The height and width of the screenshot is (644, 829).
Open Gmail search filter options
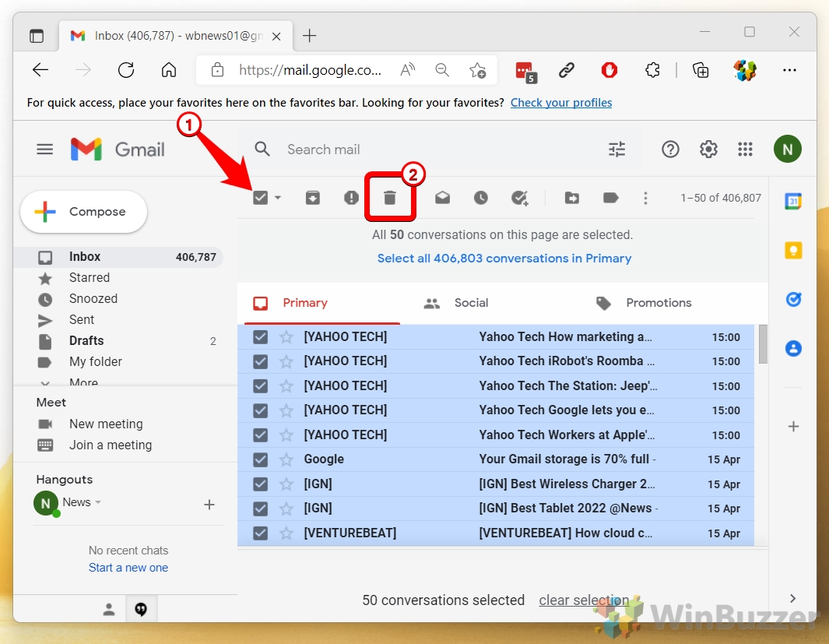(617, 149)
